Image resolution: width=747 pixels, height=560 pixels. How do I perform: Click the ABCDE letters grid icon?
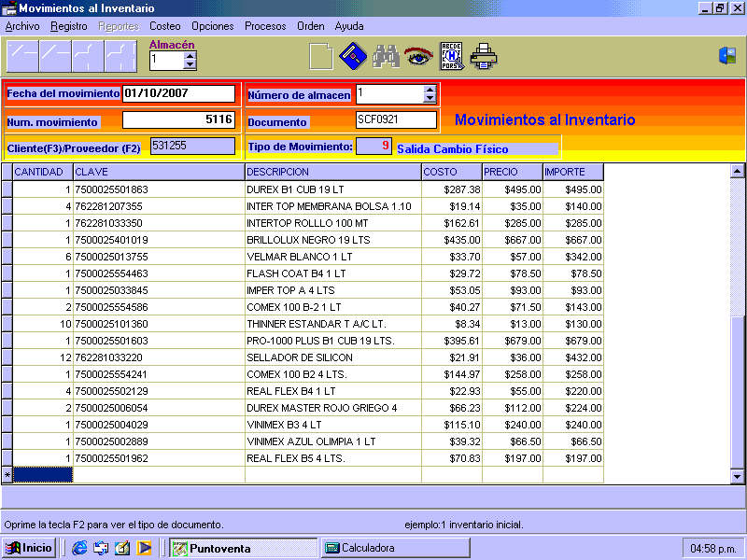[x=452, y=57]
